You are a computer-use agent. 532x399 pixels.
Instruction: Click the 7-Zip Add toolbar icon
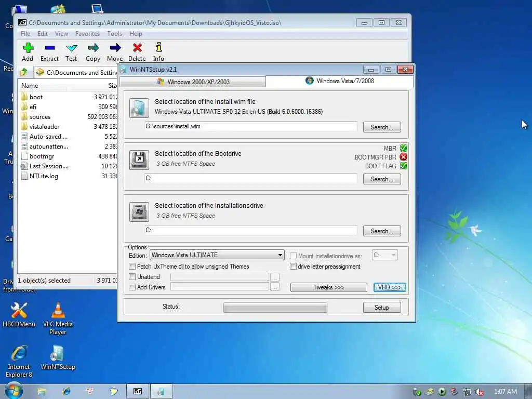click(x=28, y=48)
